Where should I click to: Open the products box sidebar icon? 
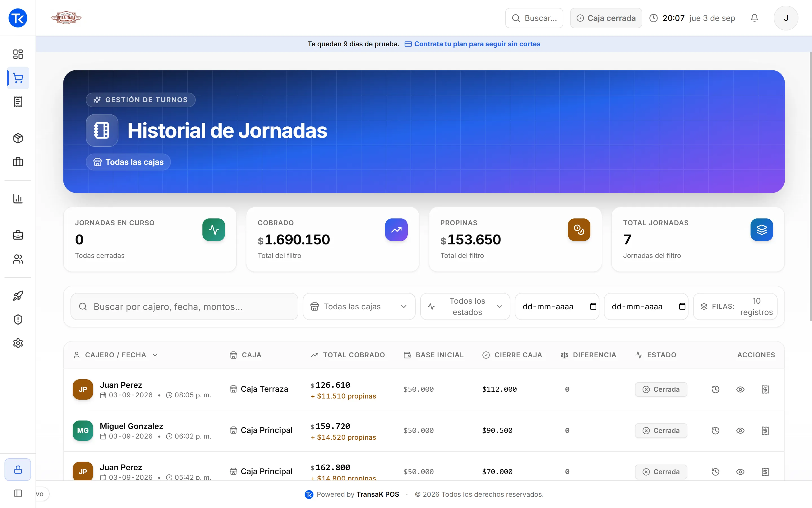click(18, 138)
